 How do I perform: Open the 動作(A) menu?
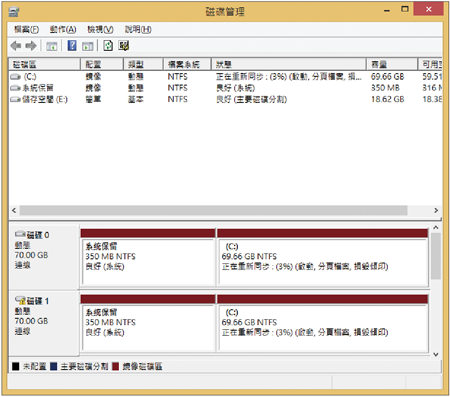pyautogui.click(x=63, y=30)
